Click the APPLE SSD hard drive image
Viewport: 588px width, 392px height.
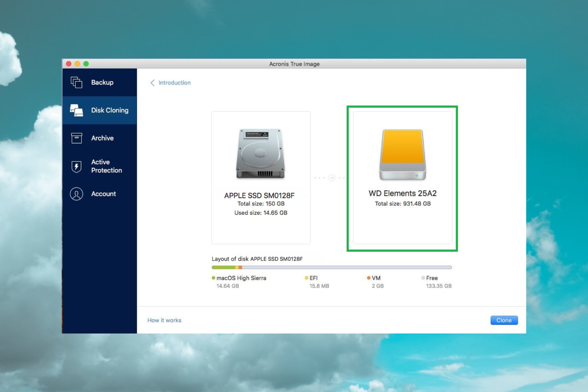261,153
